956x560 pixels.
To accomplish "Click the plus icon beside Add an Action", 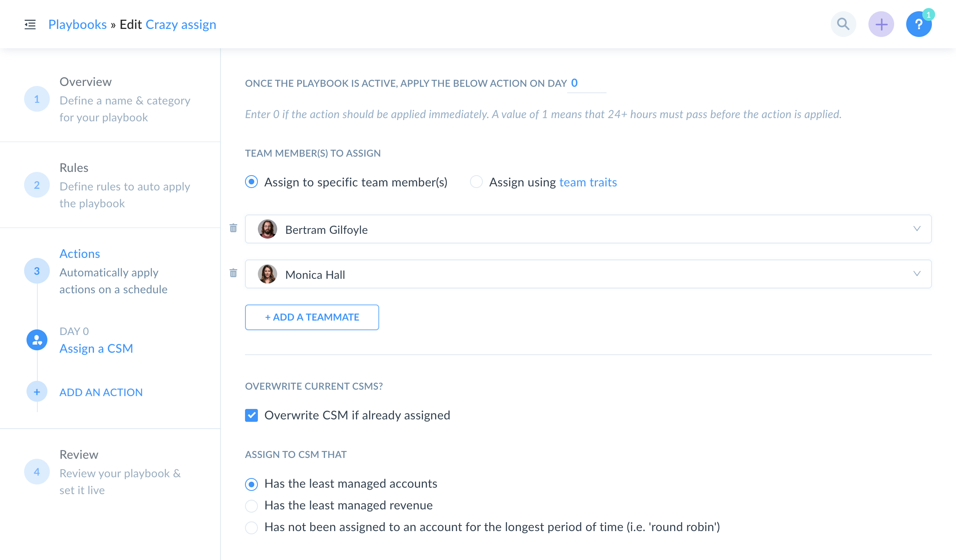I will tap(37, 392).
